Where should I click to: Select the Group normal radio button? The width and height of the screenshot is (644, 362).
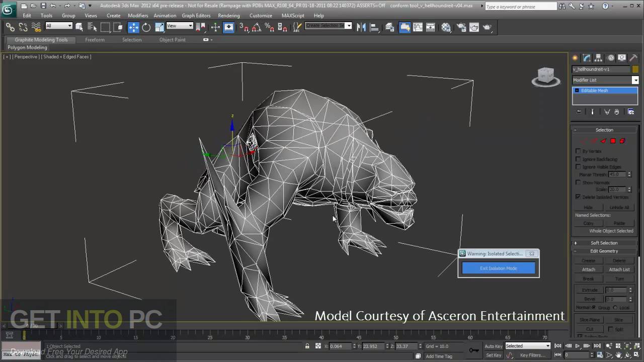point(594,307)
